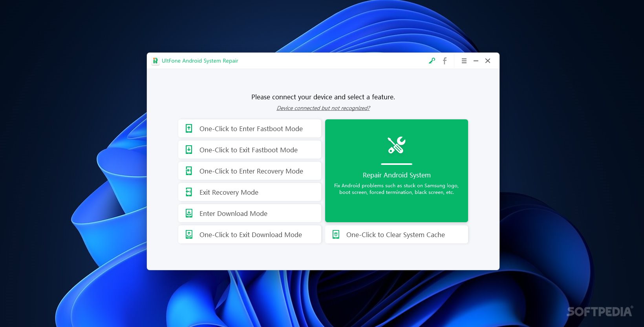This screenshot has width=644, height=327.
Task: Click 'Please connect your device and select a feature.'
Action: 323,97
